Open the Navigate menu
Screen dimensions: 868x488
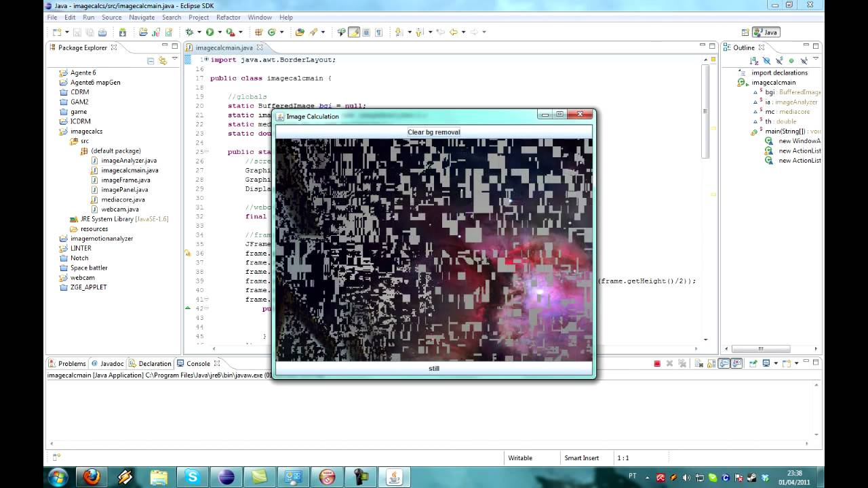[x=142, y=17]
